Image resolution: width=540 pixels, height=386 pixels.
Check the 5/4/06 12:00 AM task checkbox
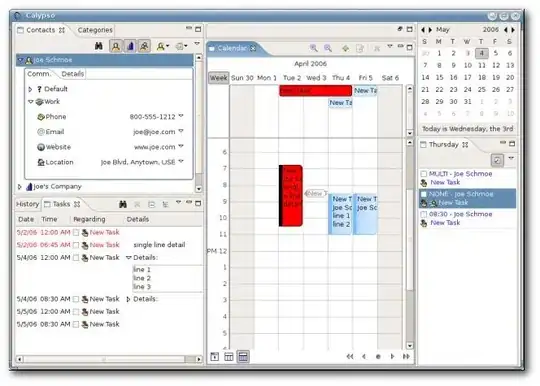point(76,258)
